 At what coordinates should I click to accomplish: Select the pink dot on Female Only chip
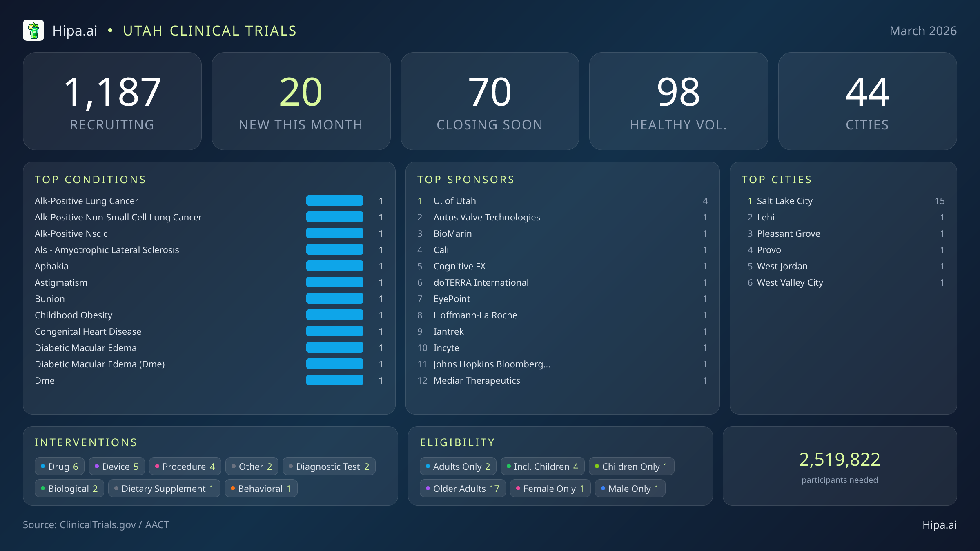point(518,488)
